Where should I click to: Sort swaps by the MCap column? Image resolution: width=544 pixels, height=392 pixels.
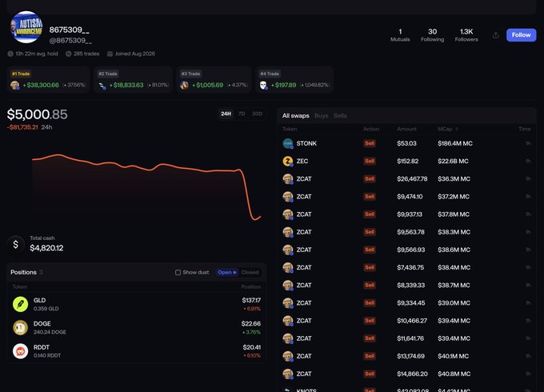pos(447,129)
